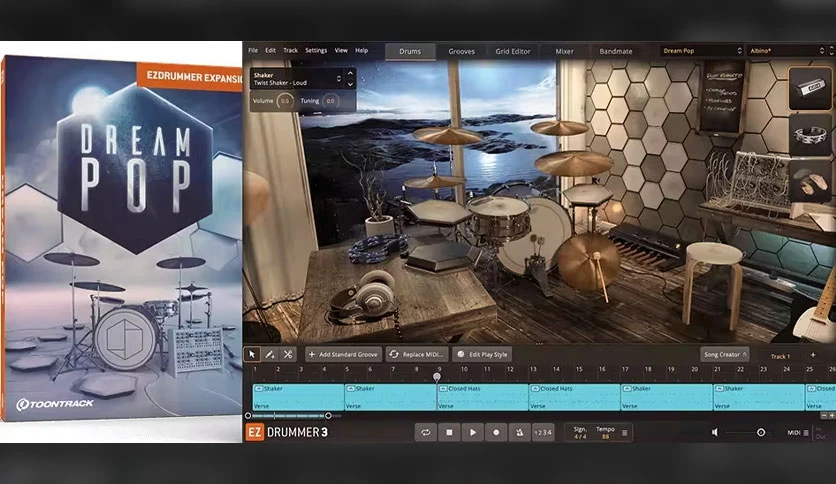This screenshot has width=836, height=484.
Task: Expand the Song Creator panel
Action: 725,354
